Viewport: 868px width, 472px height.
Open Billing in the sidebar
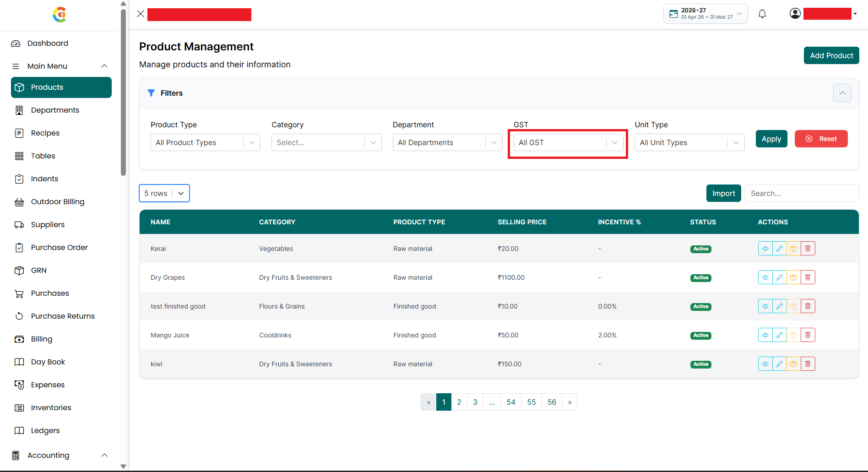pyautogui.click(x=61, y=339)
